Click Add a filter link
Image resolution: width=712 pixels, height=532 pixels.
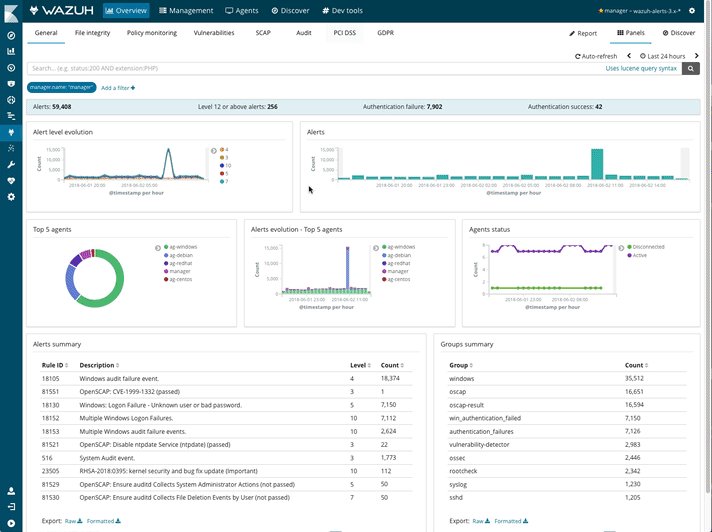click(x=118, y=88)
